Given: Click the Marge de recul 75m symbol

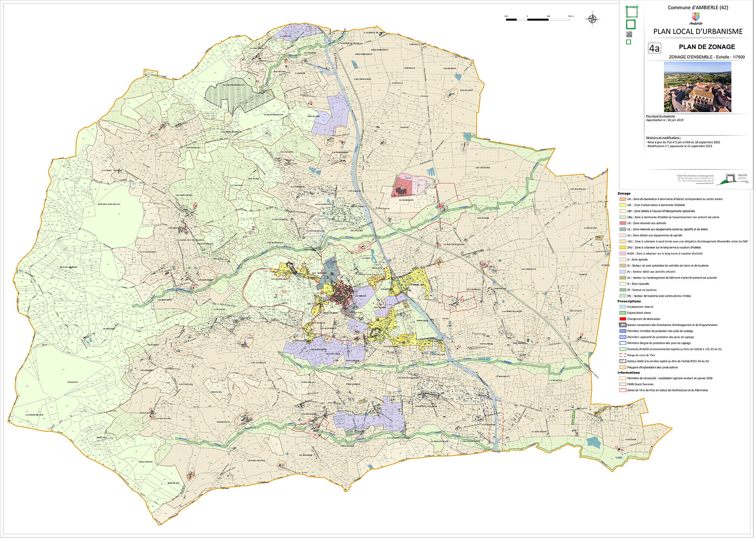Looking at the screenshot, I should 623,355.
